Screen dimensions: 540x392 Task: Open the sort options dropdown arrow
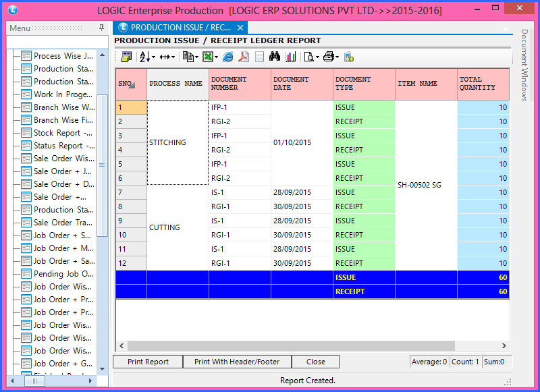(x=153, y=57)
